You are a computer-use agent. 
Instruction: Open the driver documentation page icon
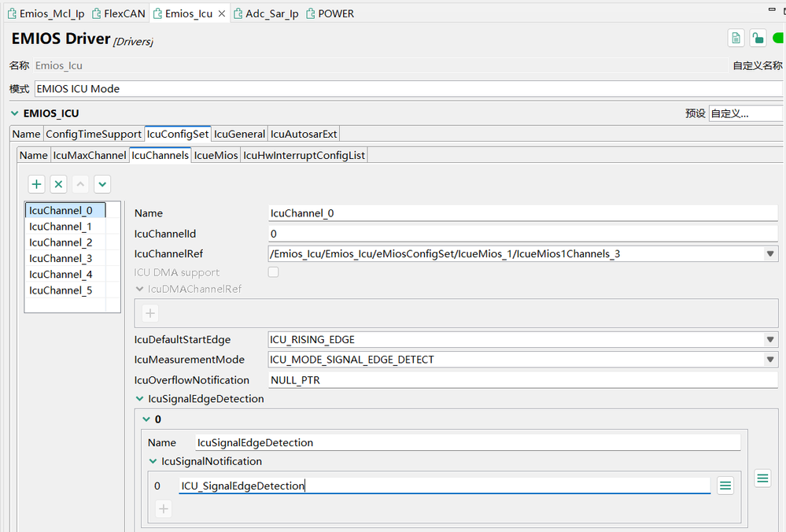pos(736,39)
